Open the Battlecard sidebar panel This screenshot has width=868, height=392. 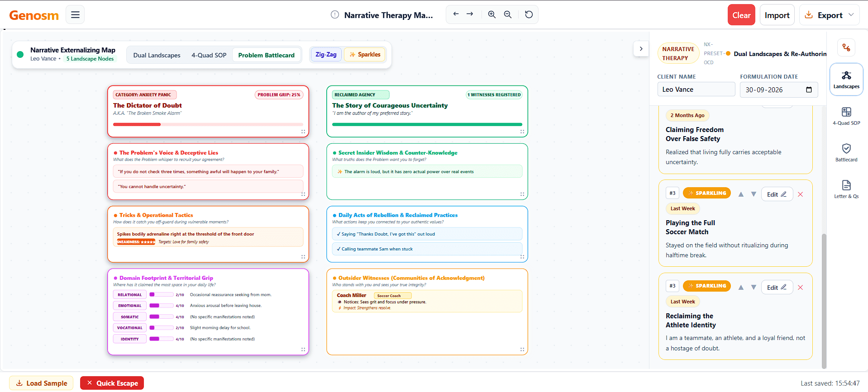pos(846,152)
